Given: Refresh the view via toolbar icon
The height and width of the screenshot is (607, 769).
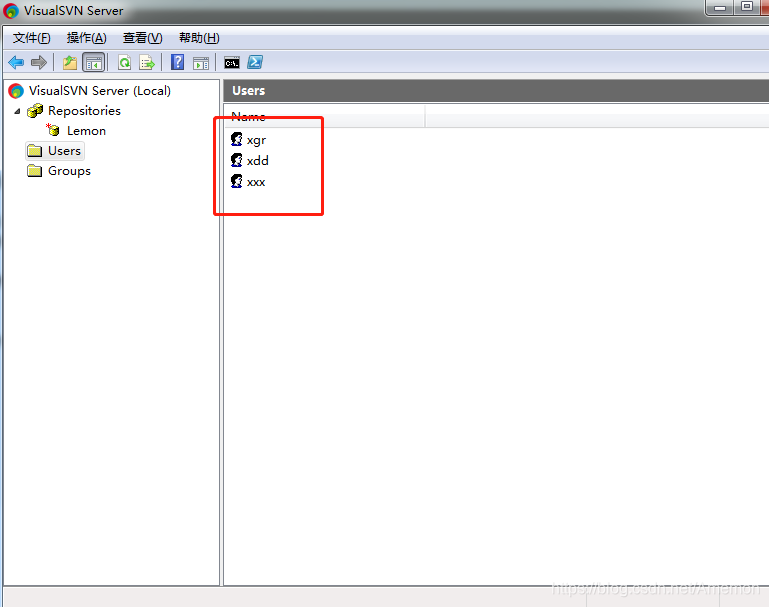Looking at the screenshot, I should pos(125,62).
